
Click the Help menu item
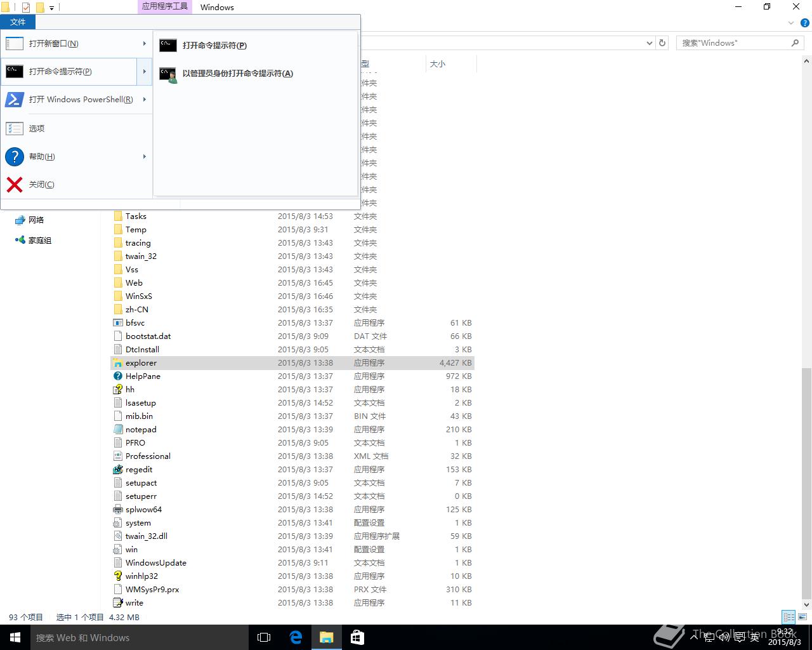pyautogui.click(x=76, y=156)
